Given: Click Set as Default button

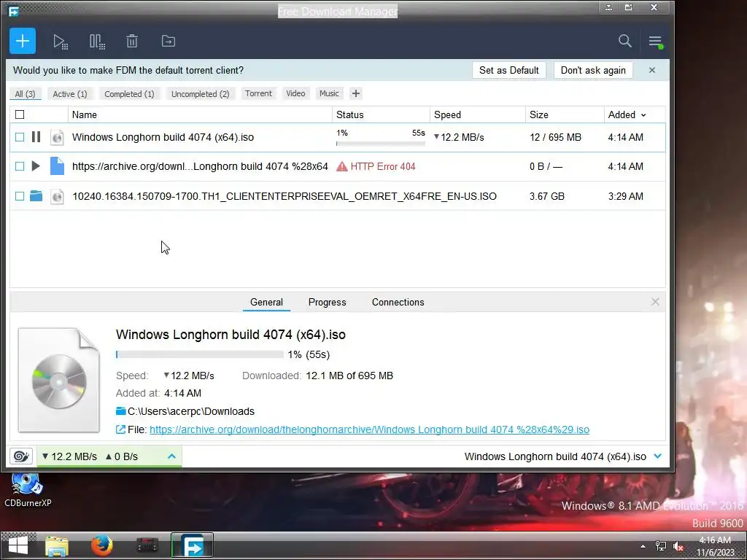Looking at the screenshot, I should coord(508,70).
